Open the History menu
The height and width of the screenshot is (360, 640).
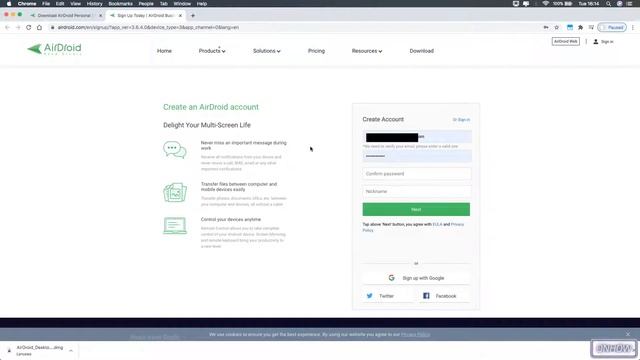94,4
